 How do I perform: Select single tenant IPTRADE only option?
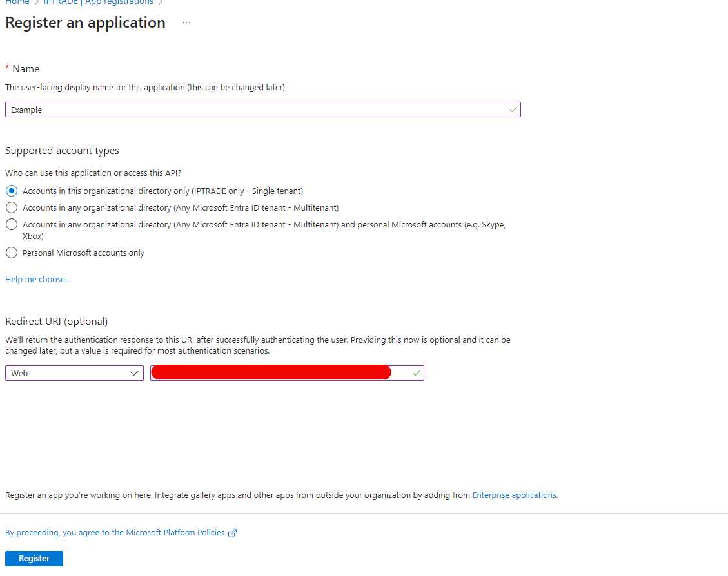(x=12, y=191)
